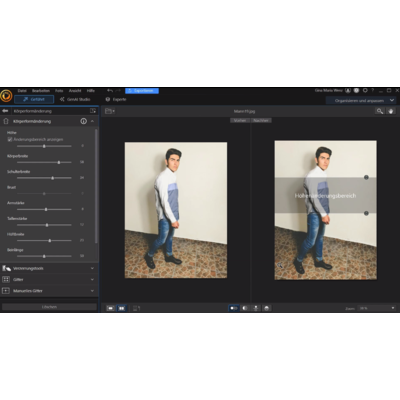
Task: Open the Datei menu
Action: pyautogui.click(x=22, y=91)
